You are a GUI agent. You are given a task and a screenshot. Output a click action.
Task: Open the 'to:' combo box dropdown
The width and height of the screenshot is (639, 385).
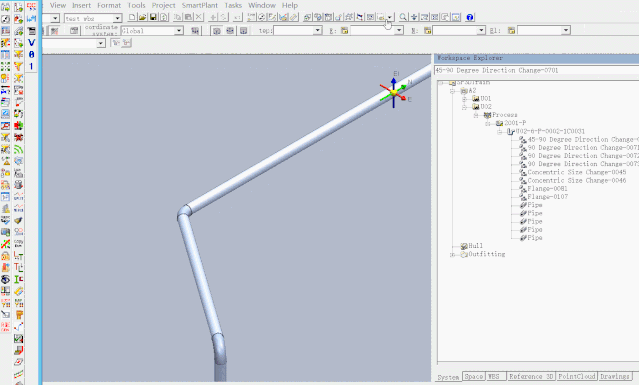(317, 31)
